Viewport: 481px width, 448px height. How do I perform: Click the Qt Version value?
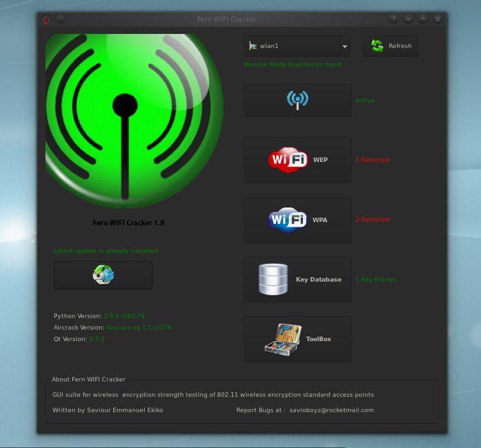point(96,339)
